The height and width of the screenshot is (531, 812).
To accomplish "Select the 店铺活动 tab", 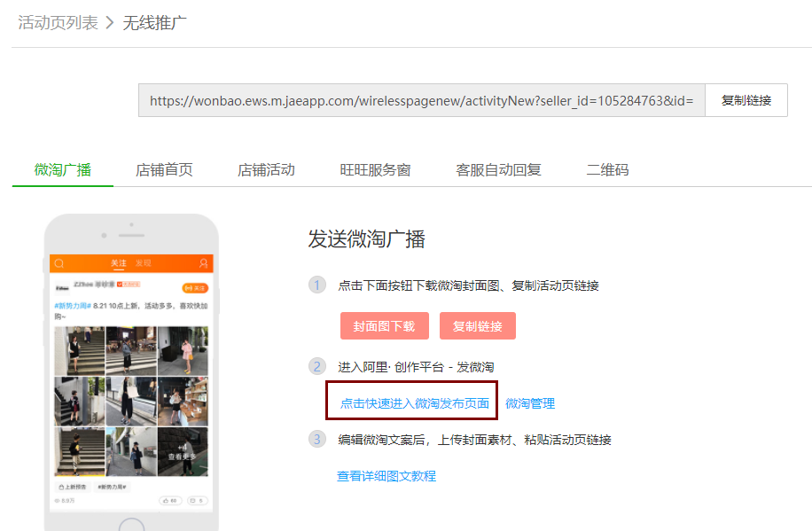I will tap(266, 169).
